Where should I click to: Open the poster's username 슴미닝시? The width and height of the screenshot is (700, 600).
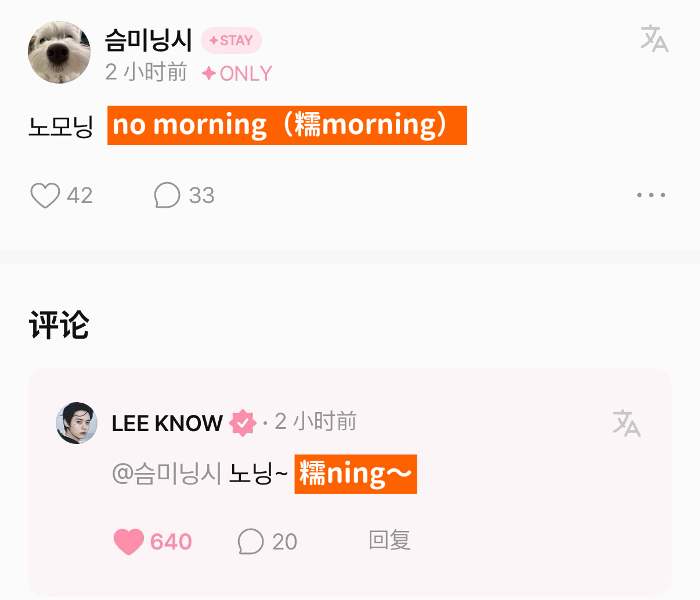pos(149,40)
